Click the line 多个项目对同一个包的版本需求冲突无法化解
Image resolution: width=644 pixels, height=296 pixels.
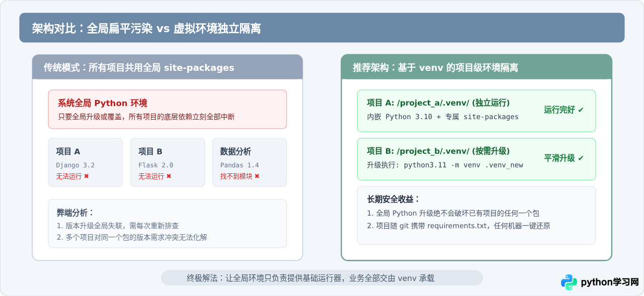coord(132,237)
